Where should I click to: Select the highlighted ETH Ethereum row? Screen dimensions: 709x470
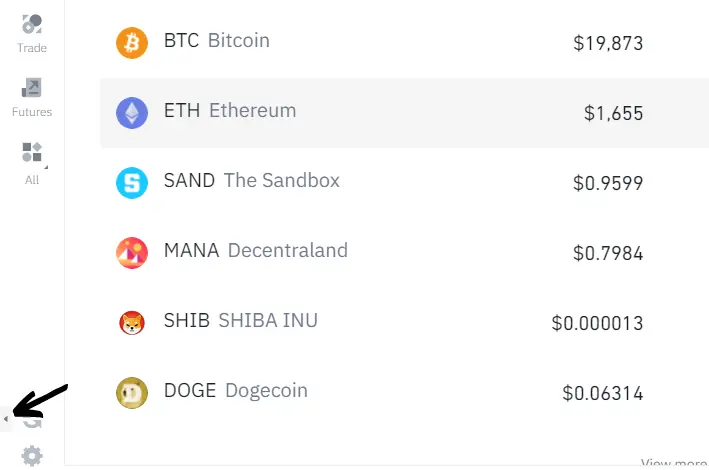pyautogui.click(x=404, y=113)
